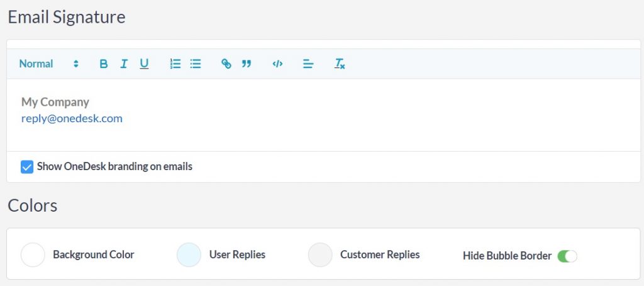Pick the Background Color swatch
Screen dimensions: 644x286
click(x=33, y=255)
